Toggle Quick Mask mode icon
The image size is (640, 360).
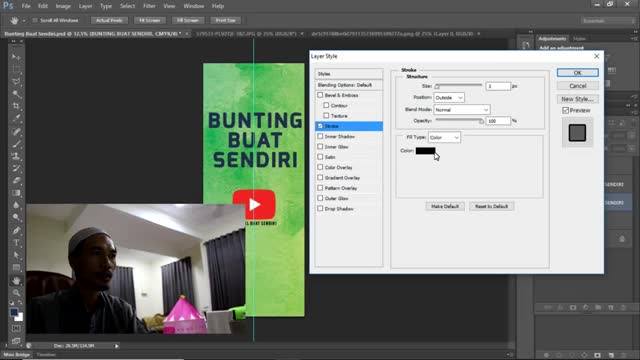tap(16, 328)
